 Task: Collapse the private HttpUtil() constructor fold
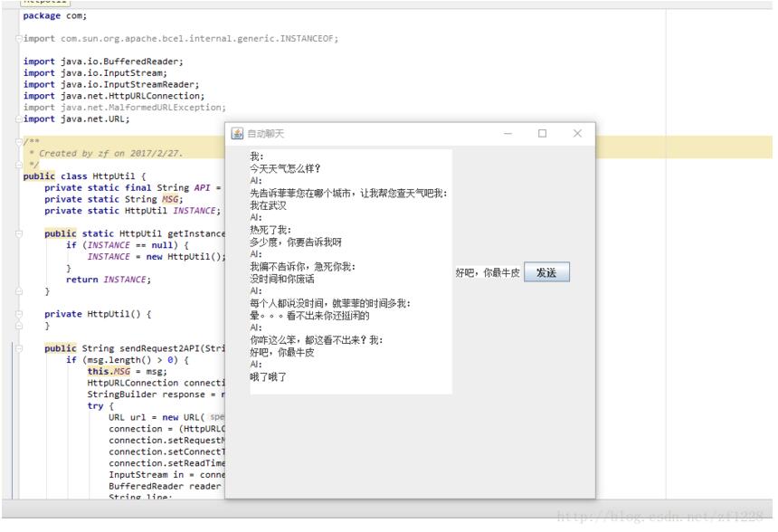click(x=19, y=314)
